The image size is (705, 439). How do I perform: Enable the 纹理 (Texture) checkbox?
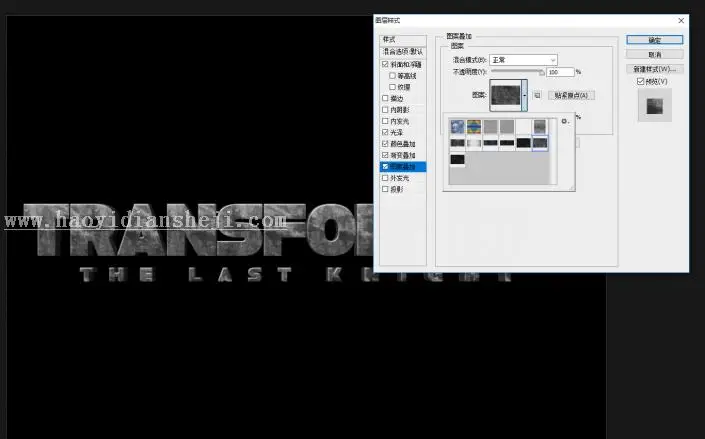393,87
